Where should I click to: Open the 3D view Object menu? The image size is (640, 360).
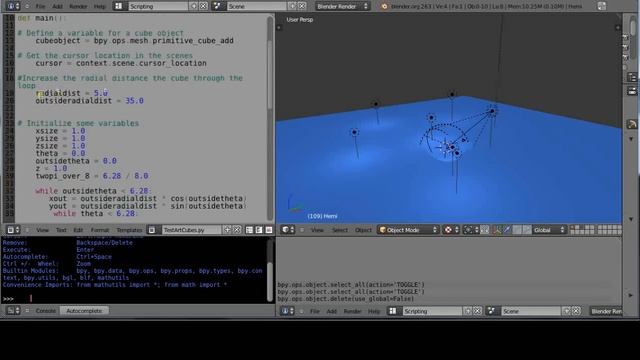point(363,230)
